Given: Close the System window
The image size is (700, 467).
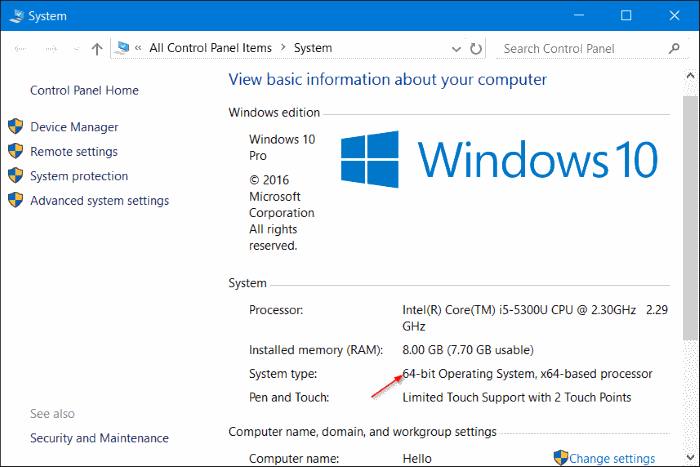Looking at the screenshot, I should 675,16.
